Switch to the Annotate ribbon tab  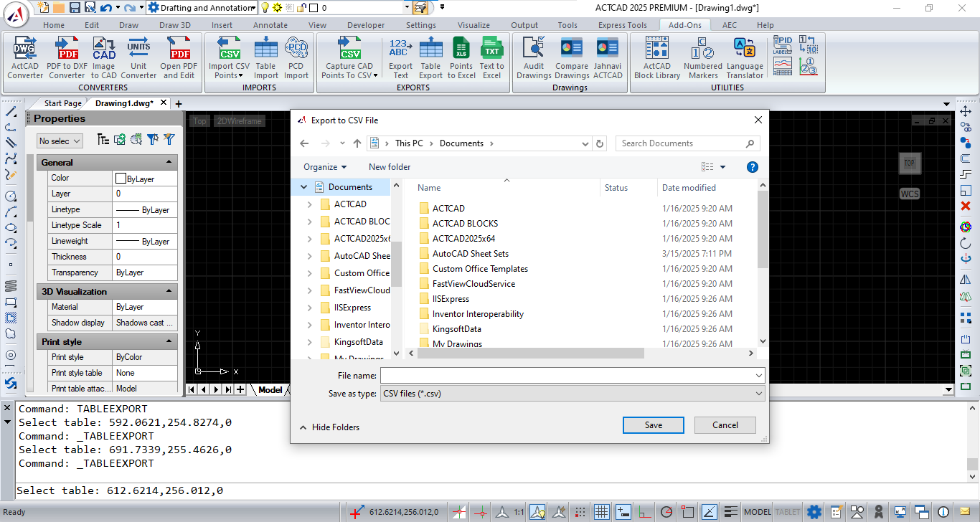pos(270,25)
